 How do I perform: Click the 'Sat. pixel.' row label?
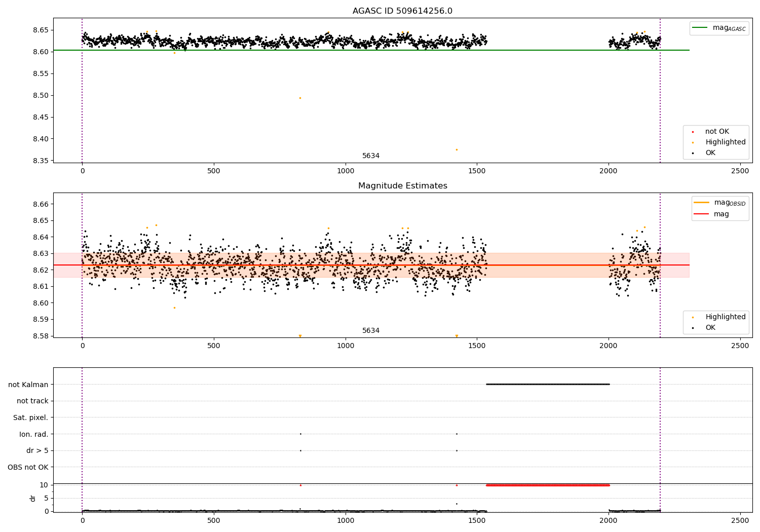click(30, 417)
